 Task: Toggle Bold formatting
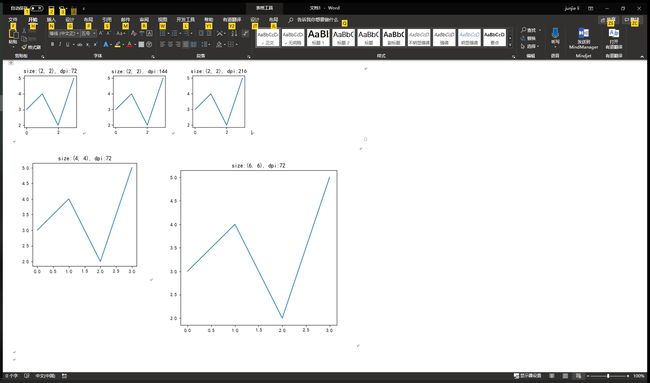(x=52, y=44)
